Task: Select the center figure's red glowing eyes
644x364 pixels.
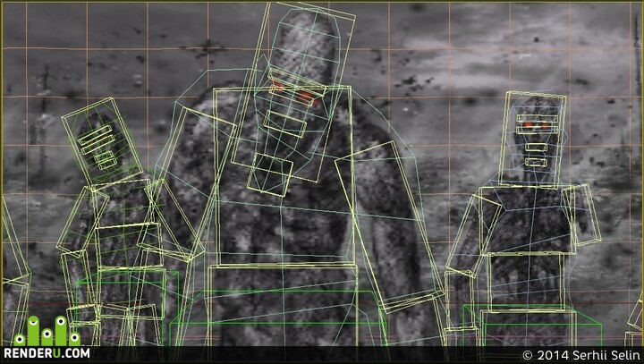Action: (x=295, y=92)
